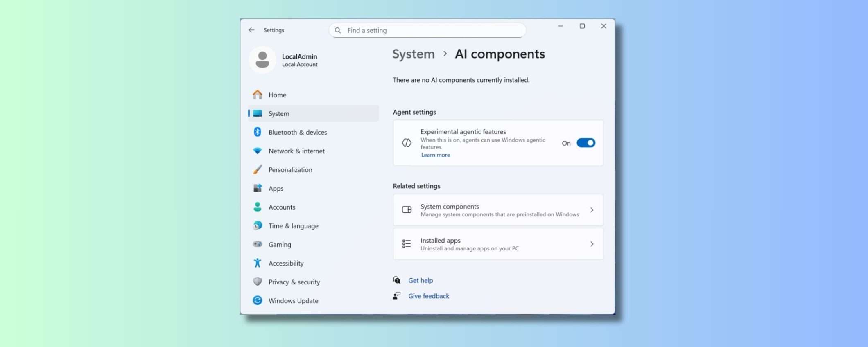Image resolution: width=868 pixels, height=347 pixels.
Task: Expand System components chevron
Action: point(592,210)
